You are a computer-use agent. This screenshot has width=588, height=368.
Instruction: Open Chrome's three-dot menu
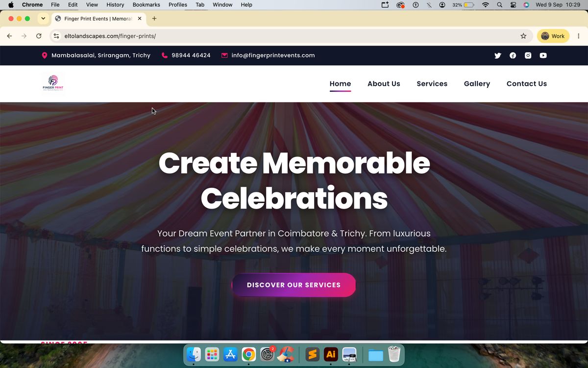coord(579,36)
